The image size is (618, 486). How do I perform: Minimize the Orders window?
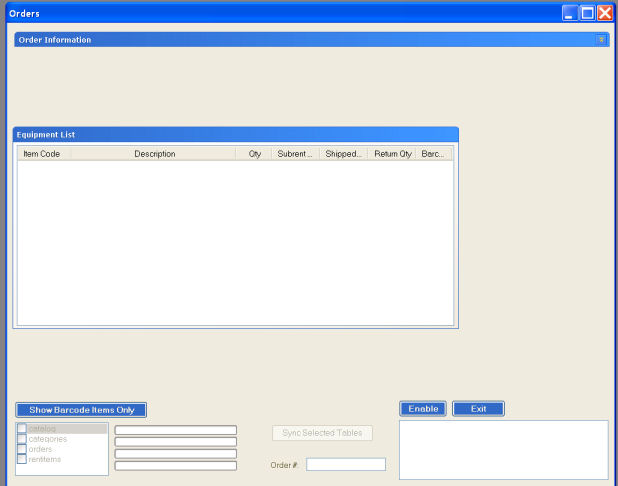[570, 13]
